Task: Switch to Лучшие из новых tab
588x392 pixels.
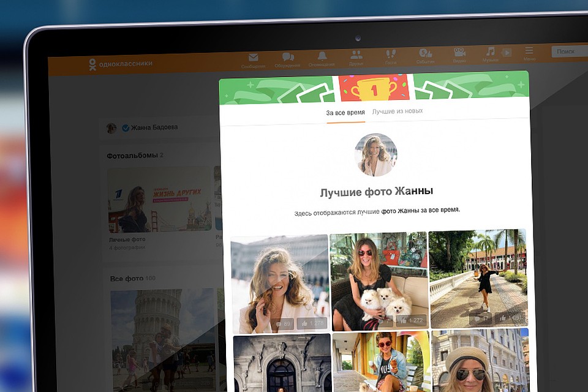Action: coord(397,111)
